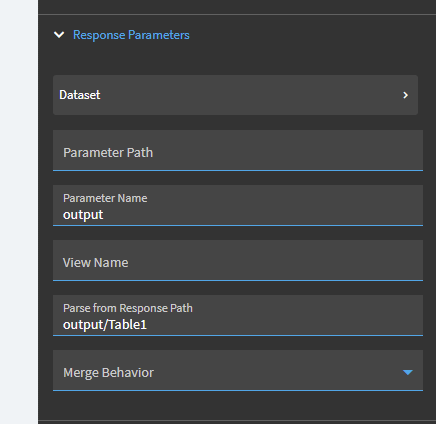Focus the View Name input field

click(238, 260)
